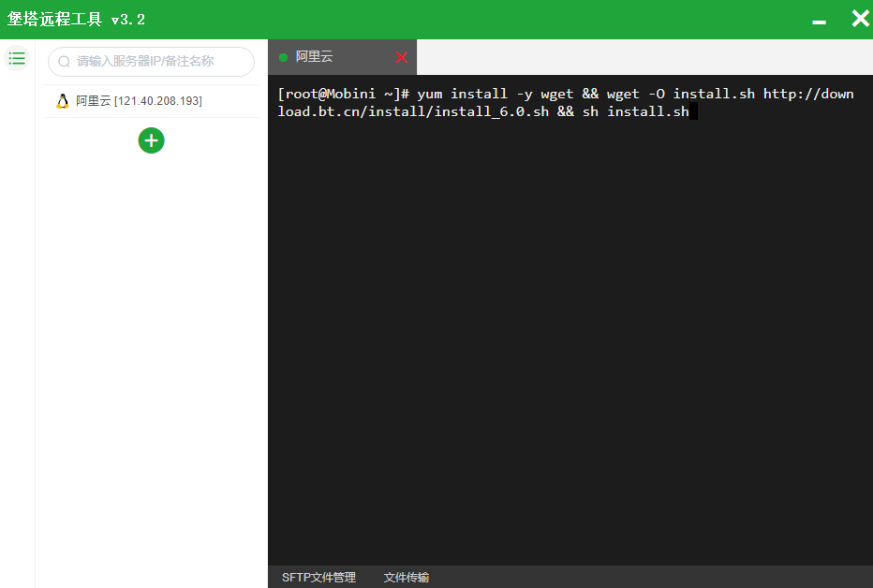The width and height of the screenshot is (873, 588).
Task: Close the 阿里云 tab with red X
Action: click(401, 57)
